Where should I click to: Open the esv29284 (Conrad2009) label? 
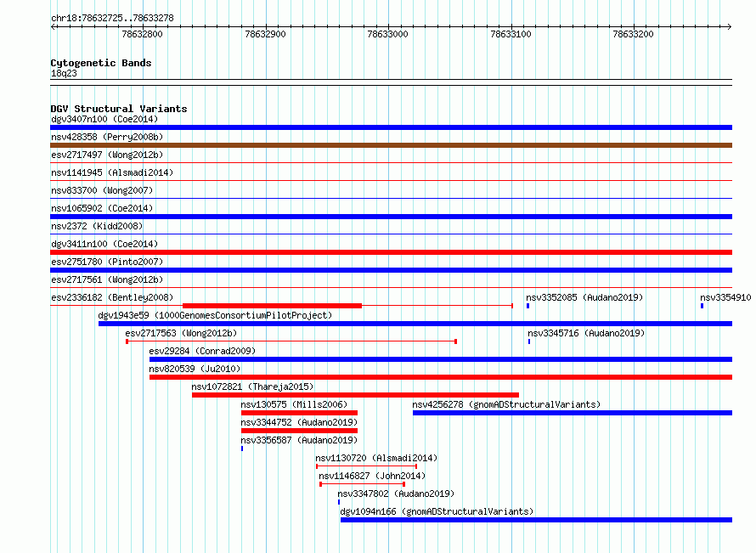(202, 351)
